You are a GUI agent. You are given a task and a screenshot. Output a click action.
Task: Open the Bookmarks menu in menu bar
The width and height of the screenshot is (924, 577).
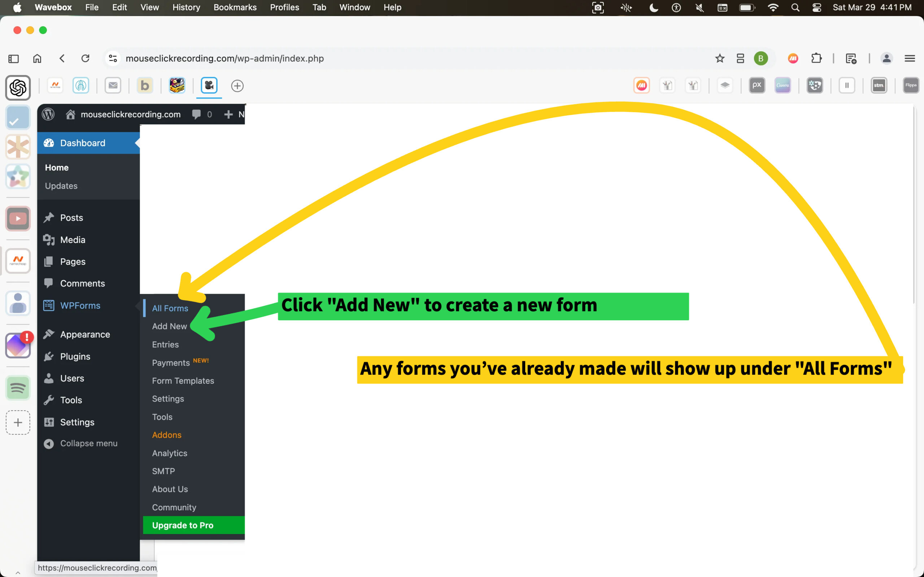tap(235, 7)
